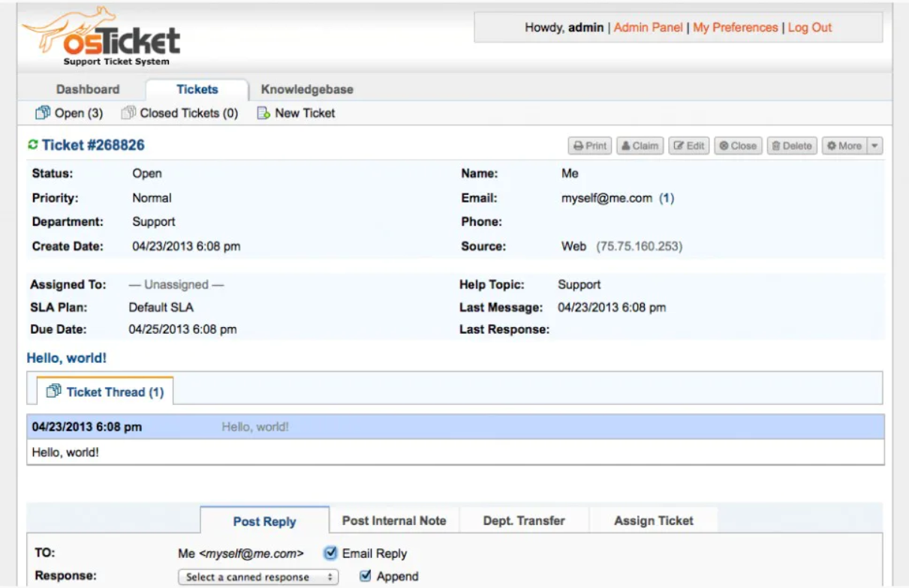Switch to the Knowledgebase tab
909x588 pixels.
click(307, 88)
